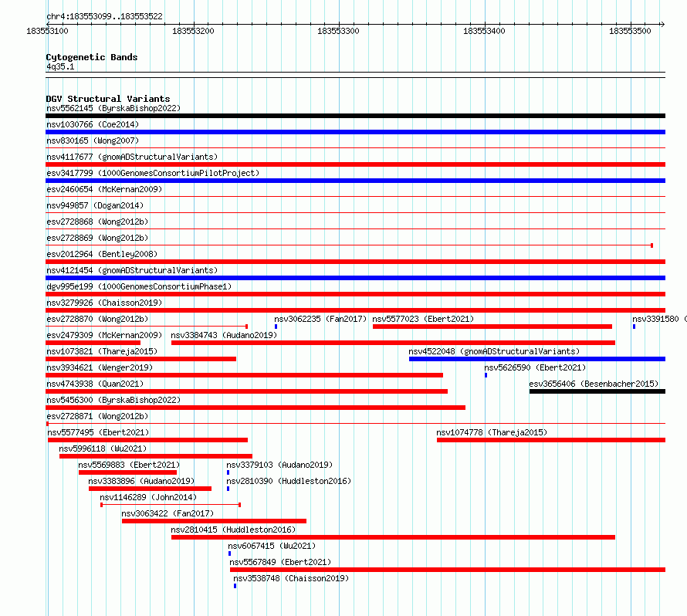Click the DGV Structural Variants track title

click(x=108, y=99)
